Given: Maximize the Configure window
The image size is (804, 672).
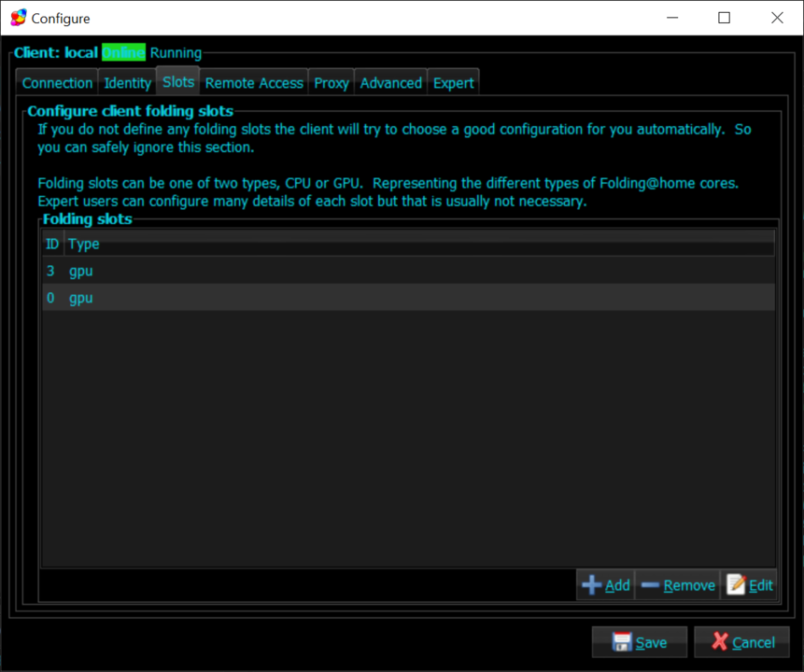Looking at the screenshot, I should (724, 18).
